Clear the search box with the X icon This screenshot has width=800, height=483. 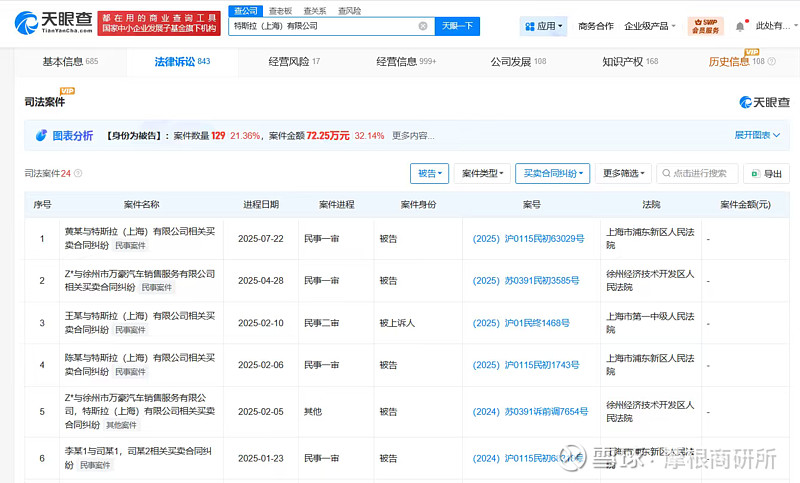pos(423,26)
